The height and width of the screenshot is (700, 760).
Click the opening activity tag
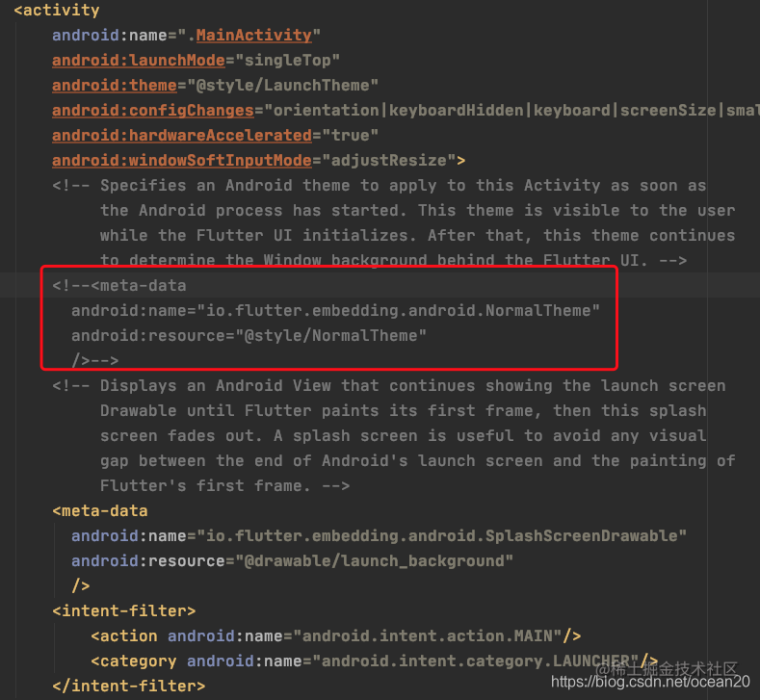(x=57, y=11)
